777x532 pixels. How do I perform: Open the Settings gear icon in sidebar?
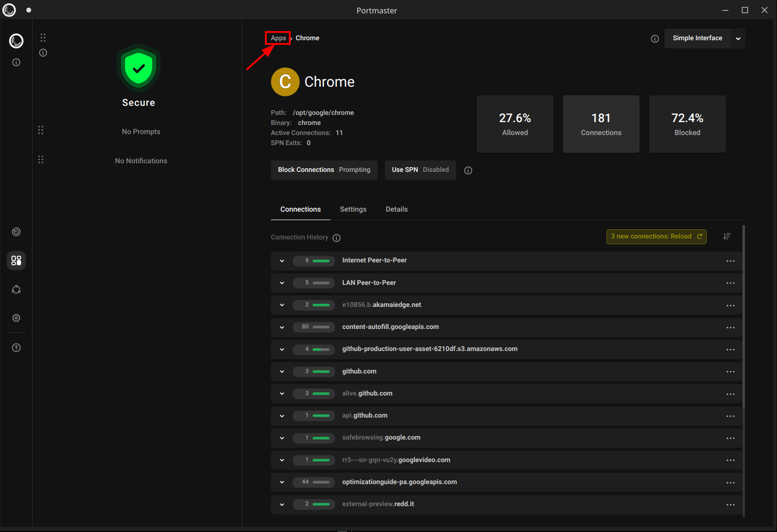click(16, 318)
